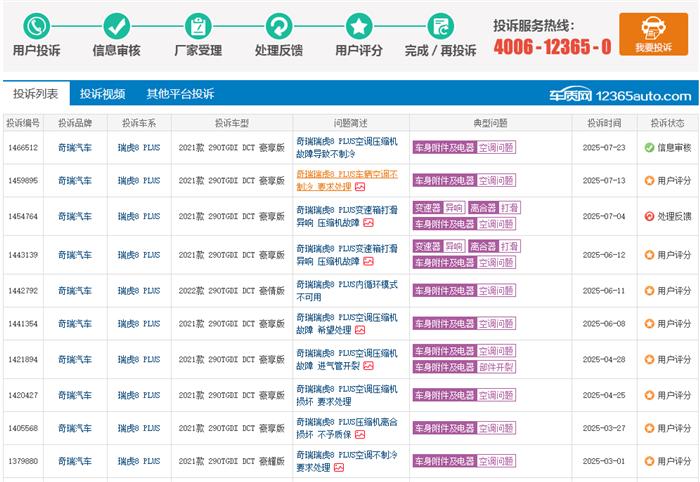This screenshot has width=700, height=482.
Task: Click 部件开裂 tag in row 1421894
Action: (x=496, y=367)
